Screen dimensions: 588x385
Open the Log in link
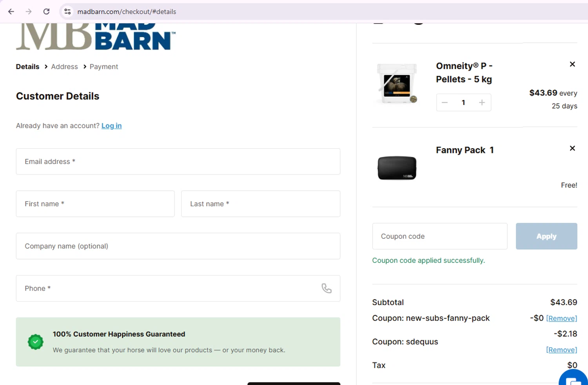pyautogui.click(x=111, y=125)
